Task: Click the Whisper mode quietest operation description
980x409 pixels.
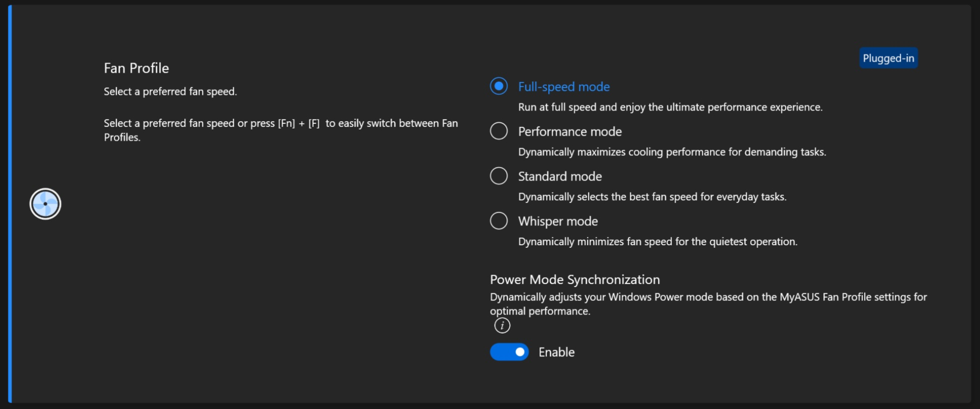Action: click(x=657, y=242)
